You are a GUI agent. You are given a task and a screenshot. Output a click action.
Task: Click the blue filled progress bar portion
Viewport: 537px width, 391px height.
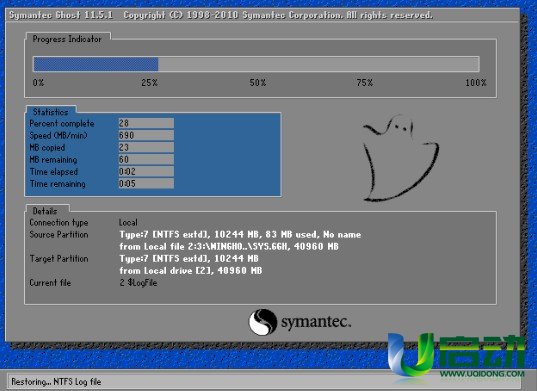coord(96,64)
